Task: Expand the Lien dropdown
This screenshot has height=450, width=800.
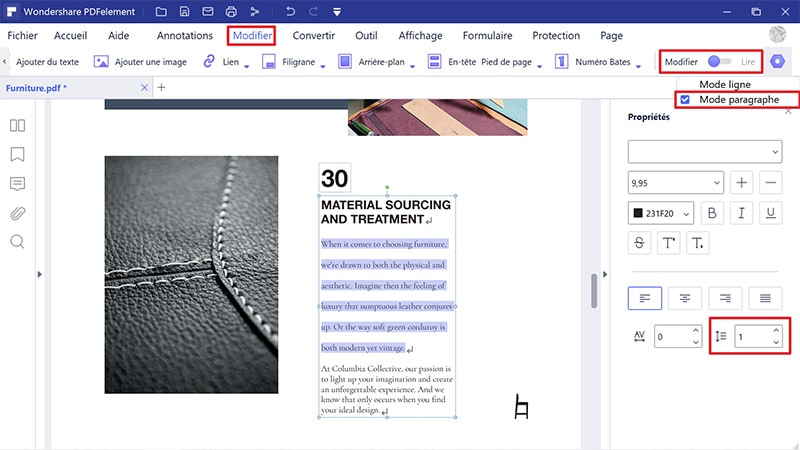Action: click(246, 66)
